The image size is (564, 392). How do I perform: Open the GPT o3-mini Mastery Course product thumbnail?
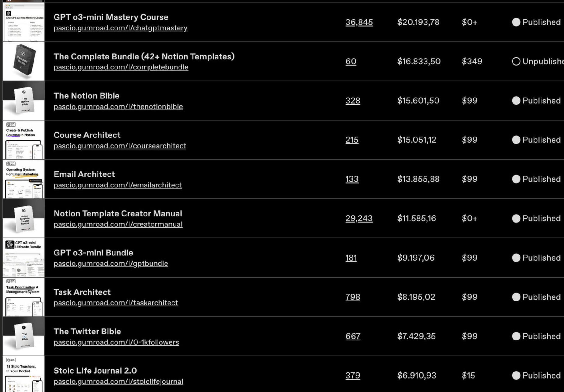coord(24,22)
